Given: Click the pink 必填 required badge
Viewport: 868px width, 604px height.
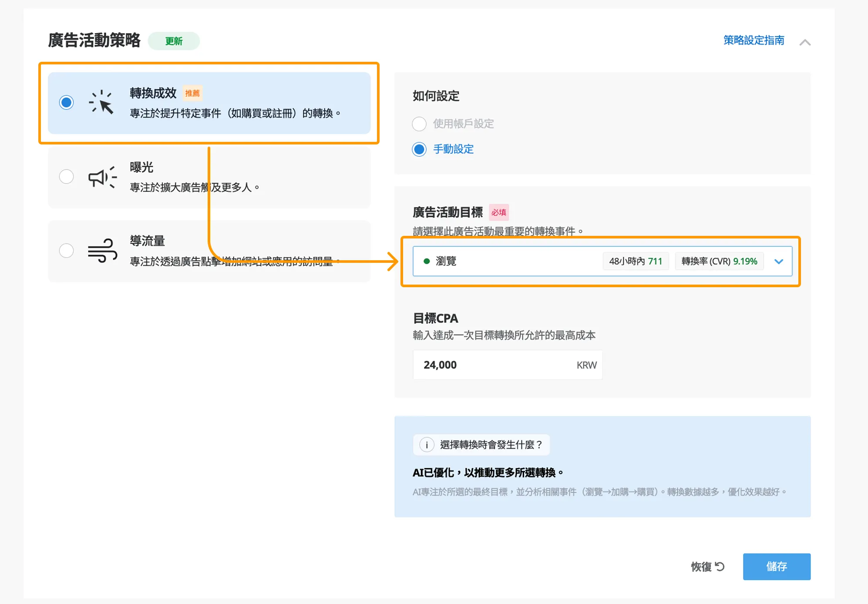Looking at the screenshot, I should (x=498, y=212).
